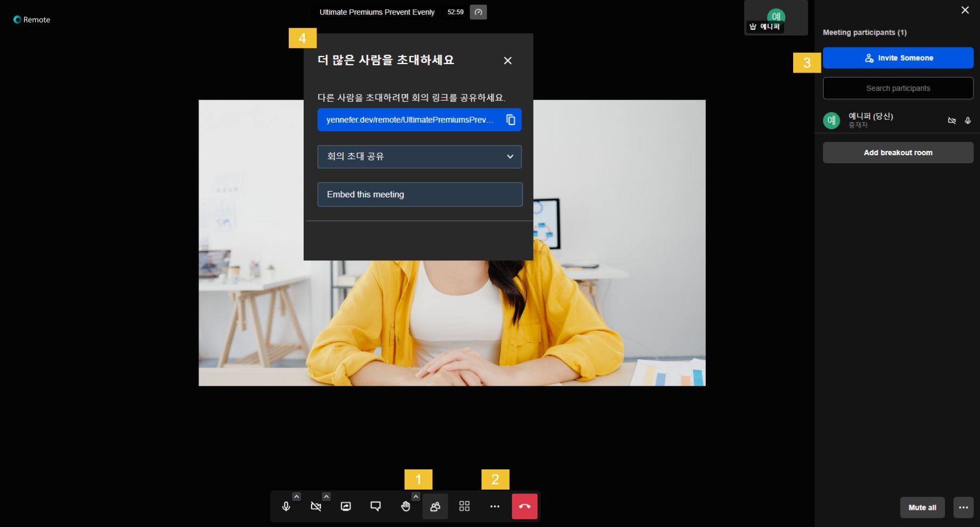This screenshot has height=527, width=980.
Task: Open the 회의 초대 공유 dropdown
Action: [420, 157]
